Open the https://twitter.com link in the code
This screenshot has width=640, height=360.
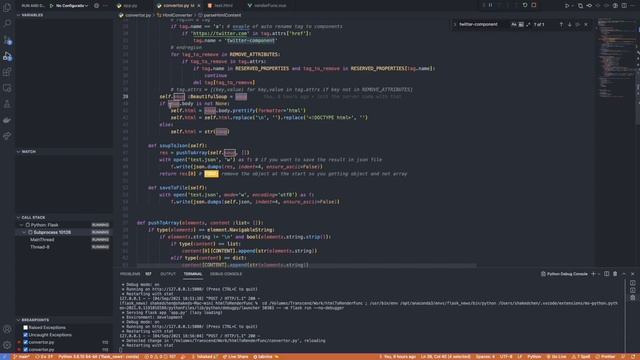[220, 33]
